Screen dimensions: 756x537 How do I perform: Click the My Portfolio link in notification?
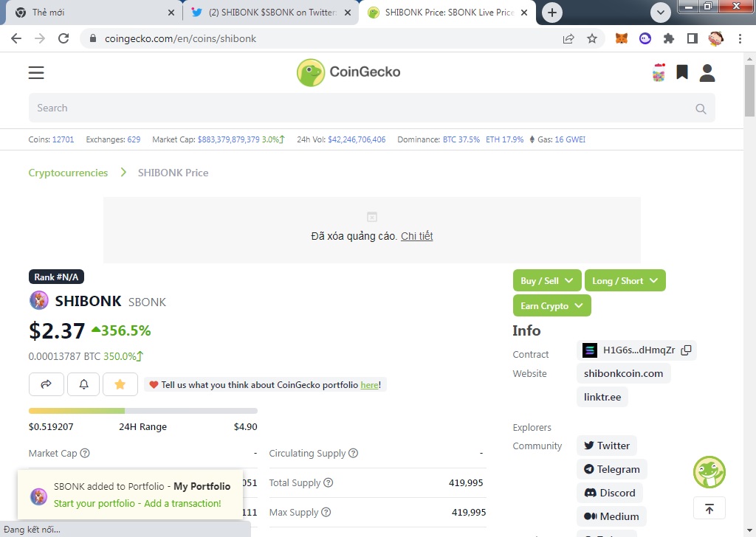pyautogui.click(x=202, y=486)
